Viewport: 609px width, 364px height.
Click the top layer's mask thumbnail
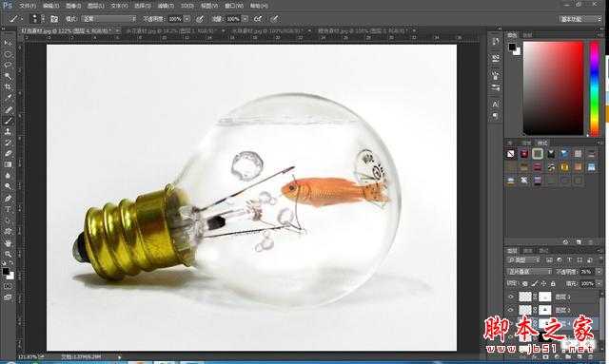pyautogui.click(x=544, y=297)
